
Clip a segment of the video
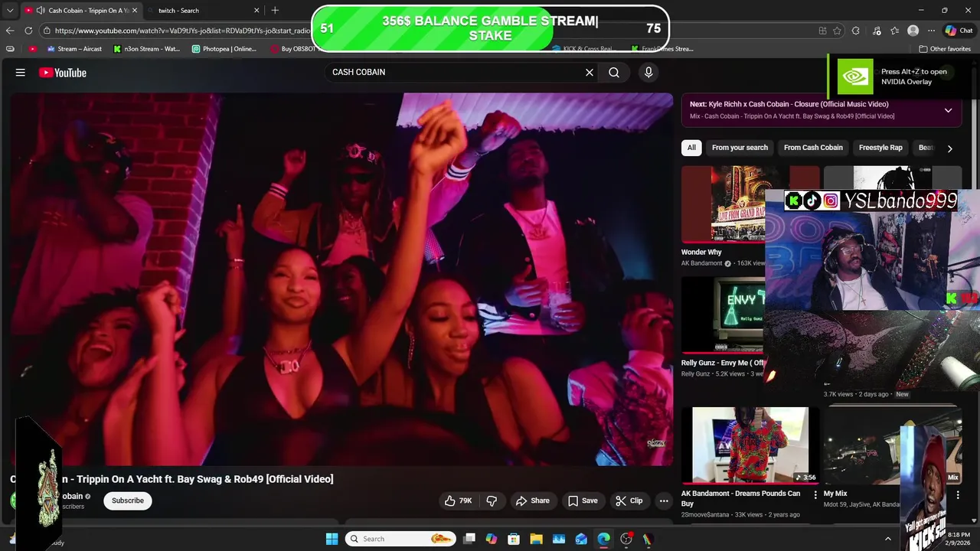tap(629, 500)
